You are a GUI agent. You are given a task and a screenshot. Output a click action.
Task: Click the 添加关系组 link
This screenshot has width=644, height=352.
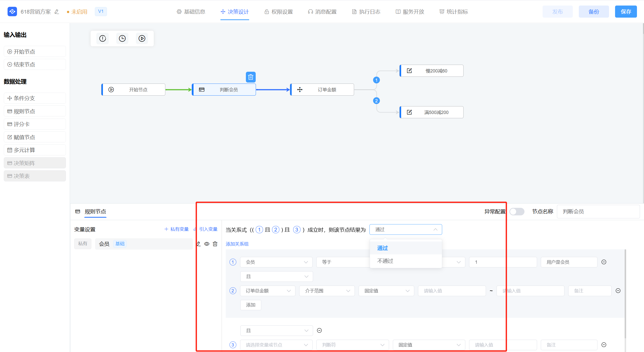coord(237,244)
